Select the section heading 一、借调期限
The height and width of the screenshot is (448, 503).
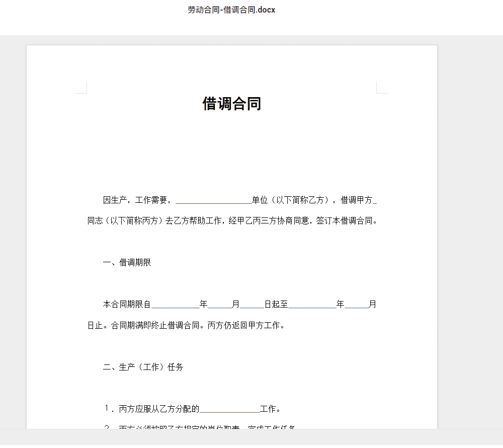click(x=127, y=263)
